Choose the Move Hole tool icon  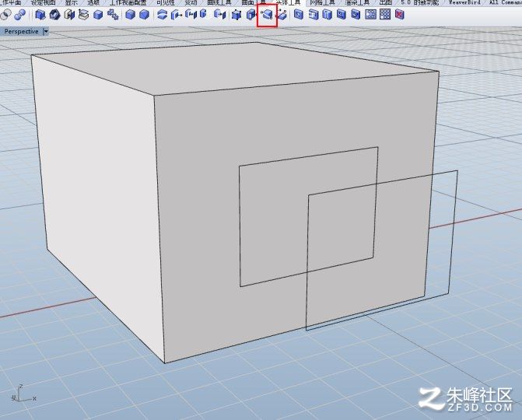point(356,15)
